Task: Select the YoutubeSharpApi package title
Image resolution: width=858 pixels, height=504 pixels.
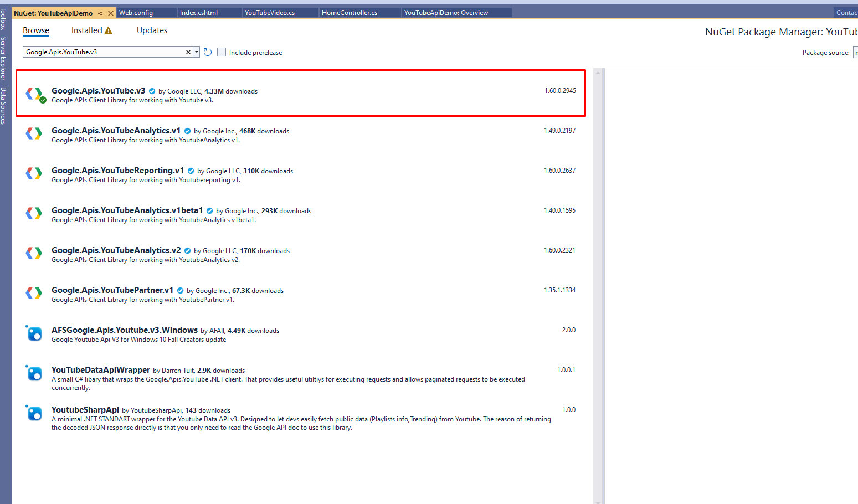Action: [x=85, y=410]
